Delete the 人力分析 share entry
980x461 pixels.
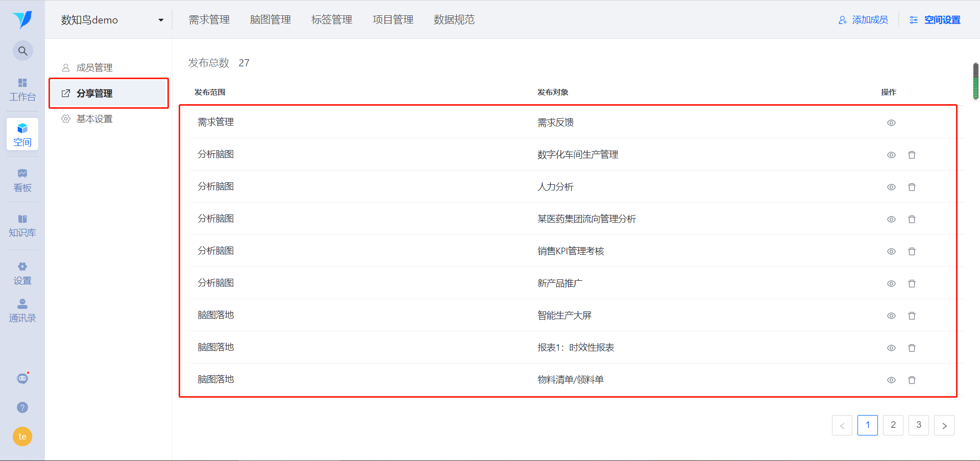912,187
